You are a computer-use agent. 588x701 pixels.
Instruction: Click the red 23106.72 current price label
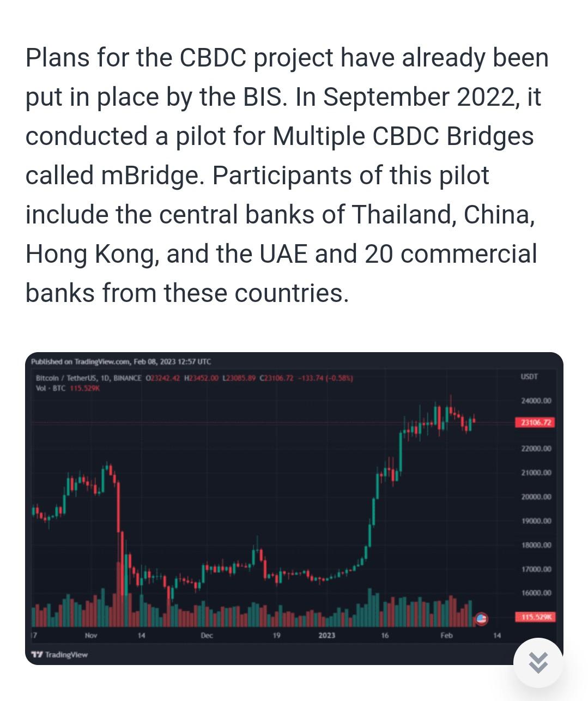(x=535, y=422)
